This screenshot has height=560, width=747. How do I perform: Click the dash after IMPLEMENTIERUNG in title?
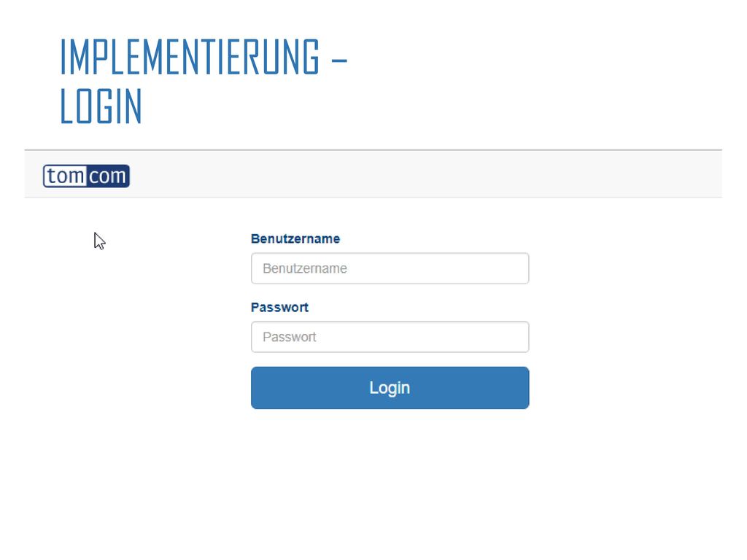338,61
